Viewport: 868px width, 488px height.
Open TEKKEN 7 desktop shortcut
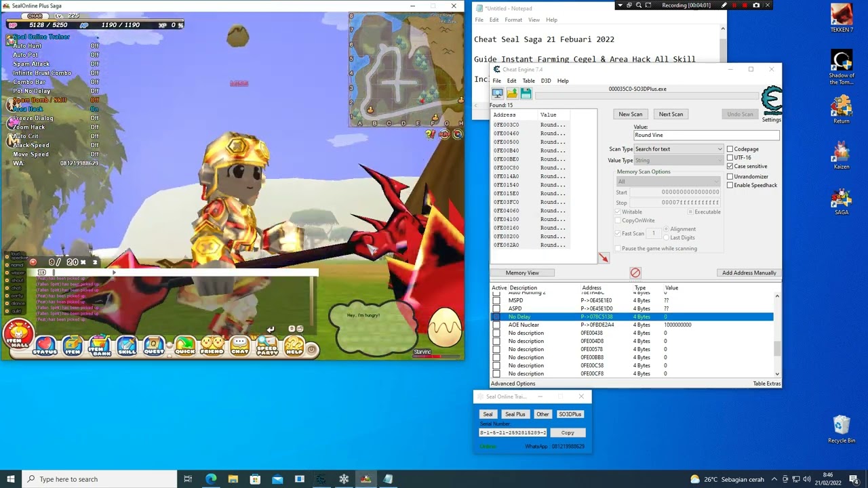click(842, 18)
